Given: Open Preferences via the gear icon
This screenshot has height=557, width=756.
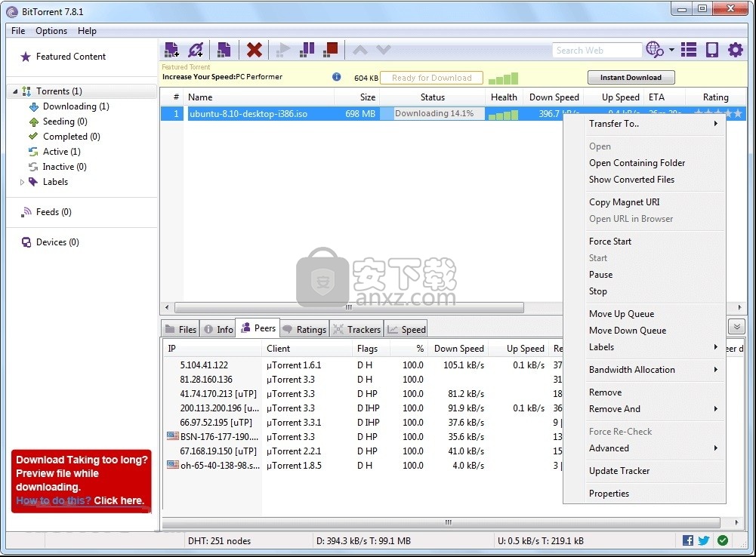Looking at the screenshot, I should pos(736,50).
